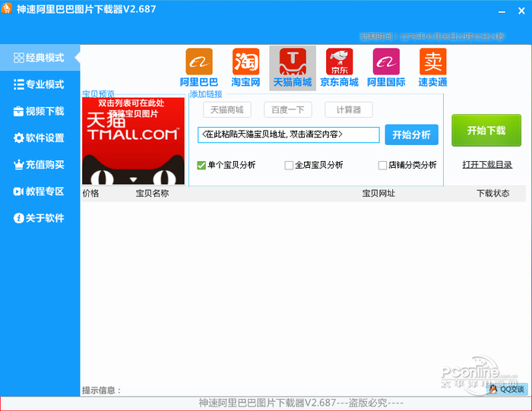Click 开始分析 button
The image size is (532, 411).
412,134
